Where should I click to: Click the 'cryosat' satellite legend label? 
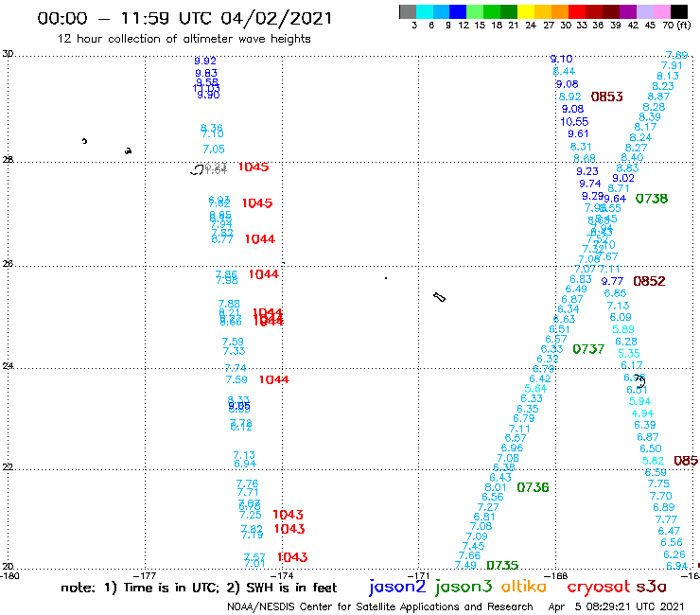coord(599,587)
